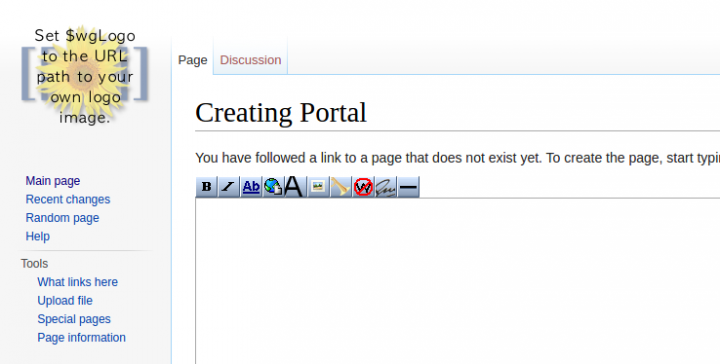The height and width of the screenshot is (364, 720).
Task: Open the Help link
Action: click(38, 236)
